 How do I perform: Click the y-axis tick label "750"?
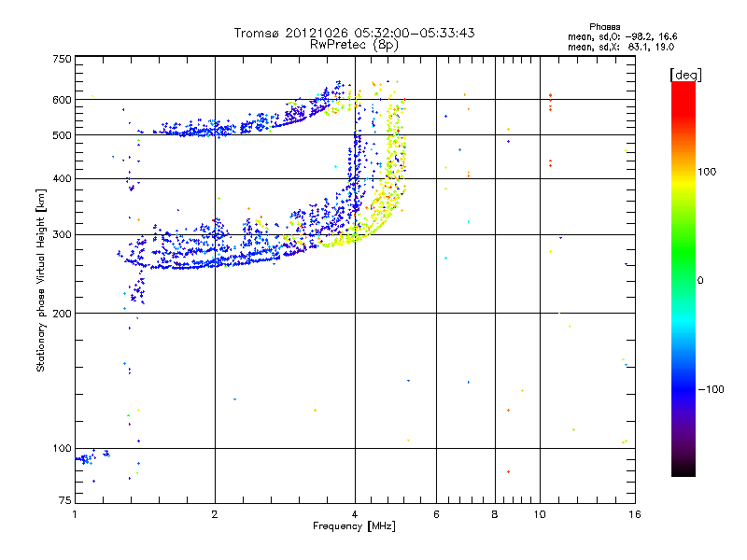pos(62,59)
